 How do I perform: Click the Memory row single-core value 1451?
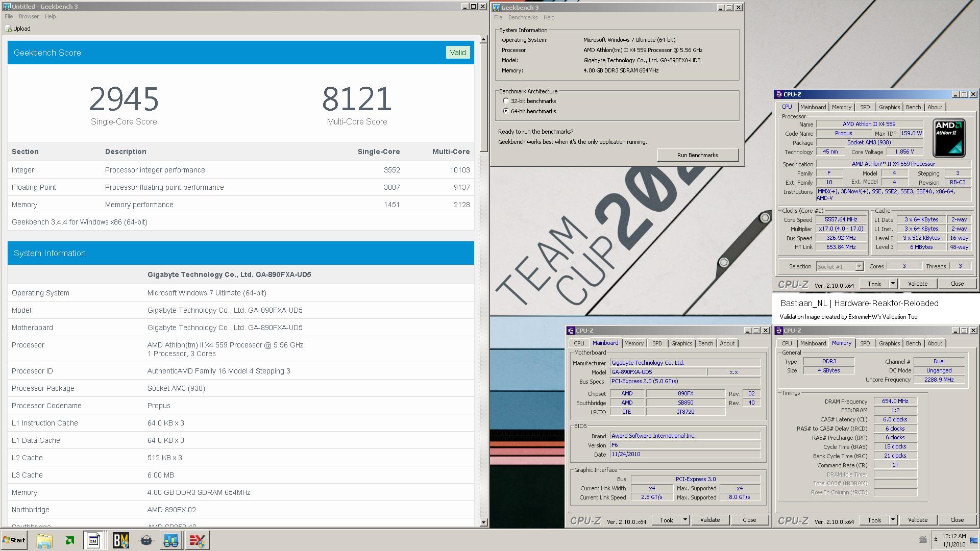click(x=391, y=205)
